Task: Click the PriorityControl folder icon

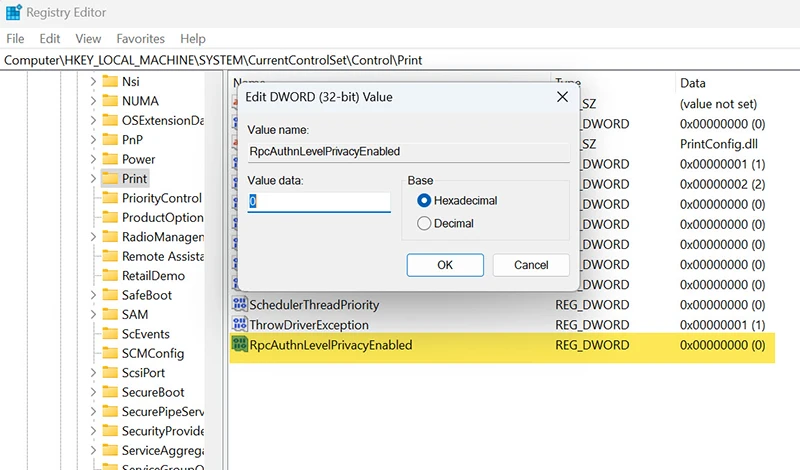Action: (x=110, y=198)
